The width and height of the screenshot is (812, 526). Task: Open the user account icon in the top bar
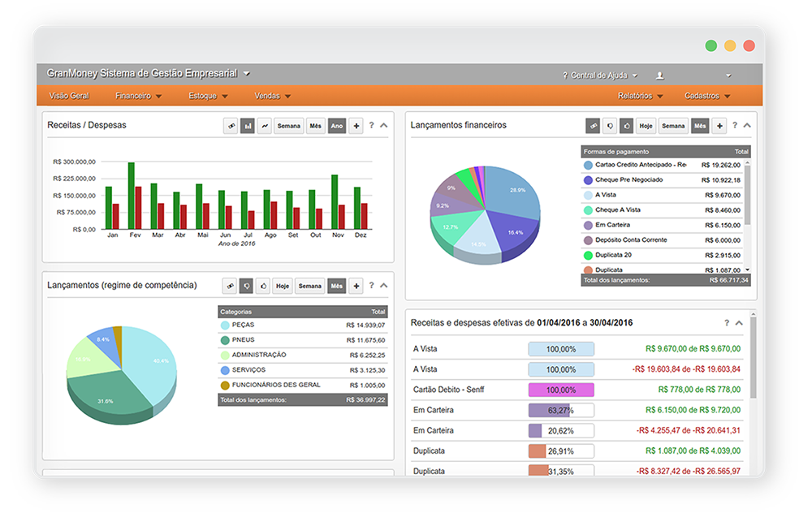(660, 74)
